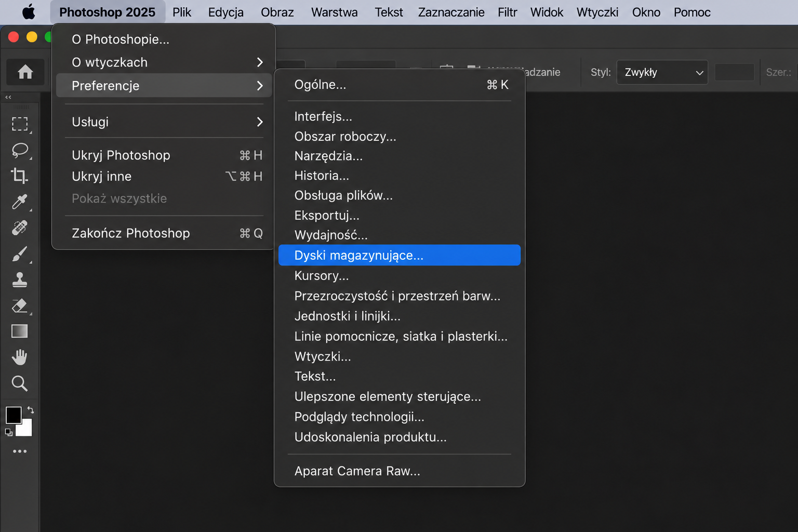Expand the O wtyczkach submenu
Viewport: 798px width, 532px height.
[x=164, y=62]
